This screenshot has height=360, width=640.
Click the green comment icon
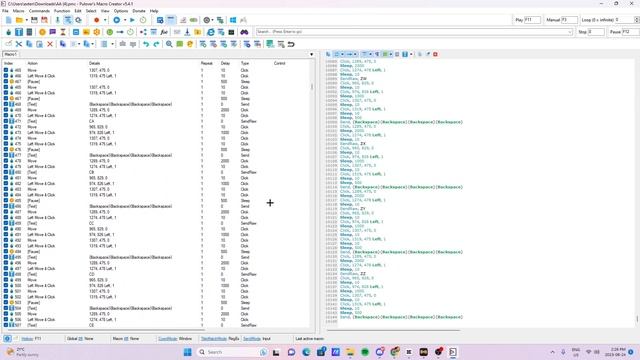point(180,44)
